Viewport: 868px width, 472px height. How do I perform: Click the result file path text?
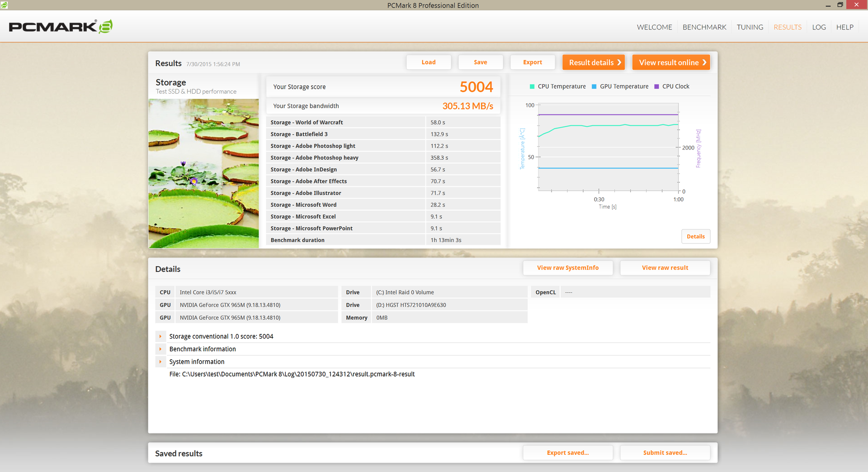point(292,374)
